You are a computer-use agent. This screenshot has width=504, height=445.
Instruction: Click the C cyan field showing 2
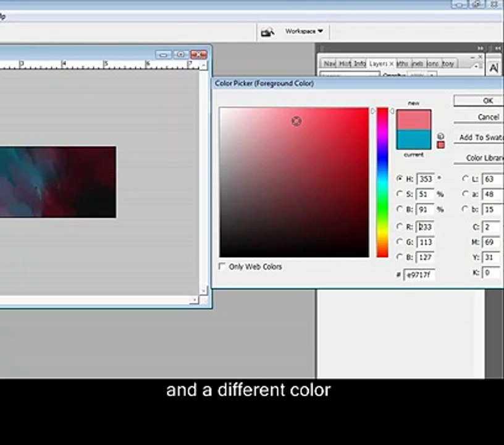pos(492,227)
